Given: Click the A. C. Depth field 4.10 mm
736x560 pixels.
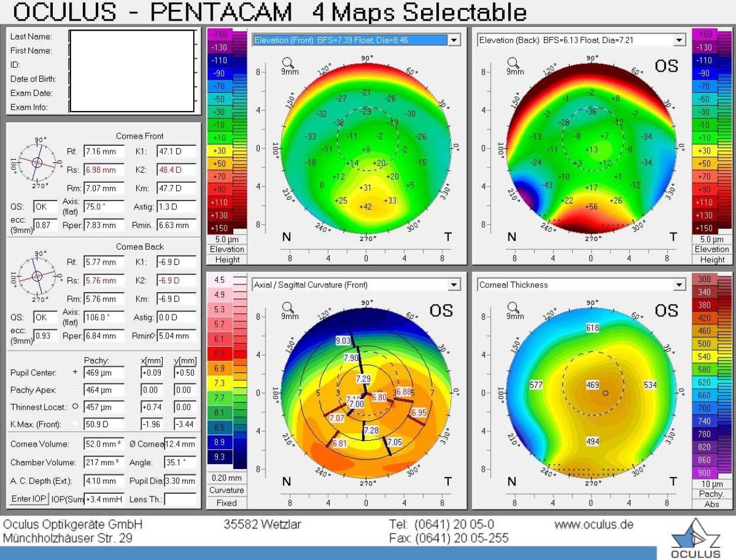Looking at the screenshot, I should tap(104, 481).
